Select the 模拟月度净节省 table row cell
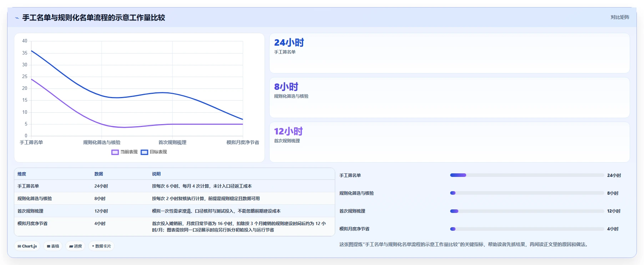 point(32,224)
